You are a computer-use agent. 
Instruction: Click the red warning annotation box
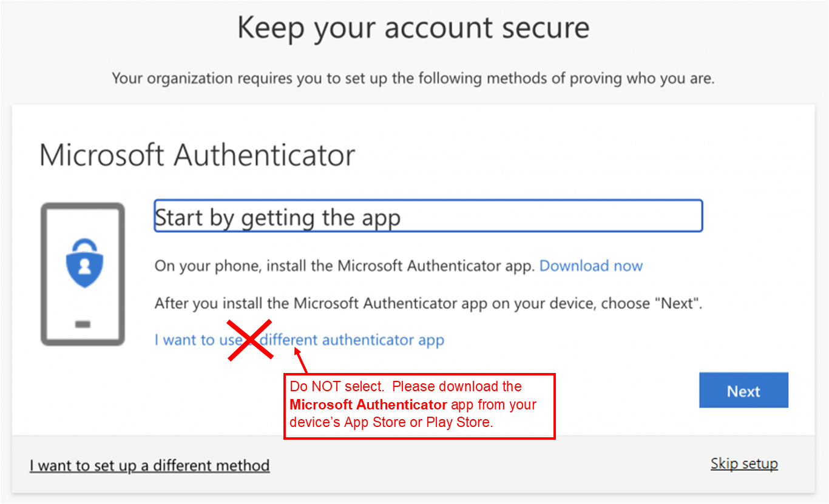point(419,405)
